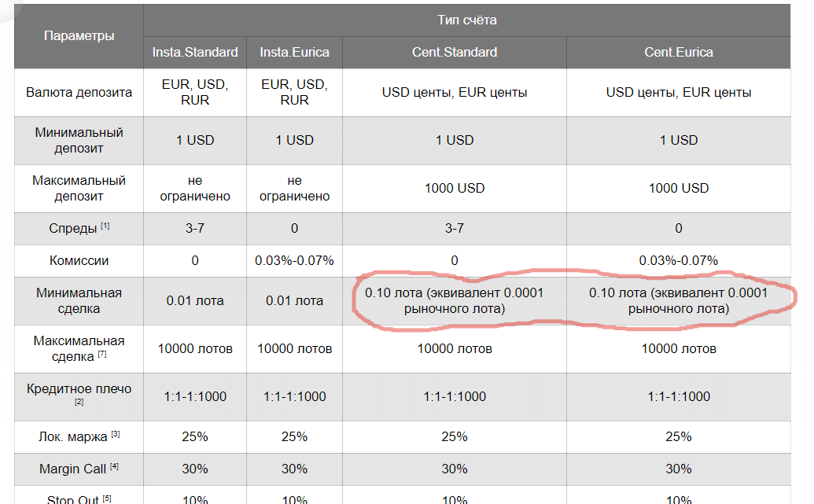Open footnote [5] next to Stop Out
Viewport: 814px width, 504px height.
(107, 498)
